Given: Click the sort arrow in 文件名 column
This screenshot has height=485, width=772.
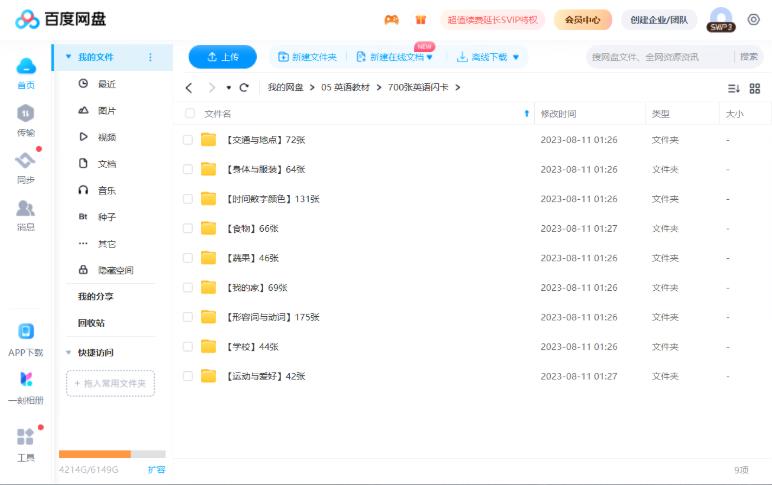Looking at the screenshot, I should coord(526,114).
